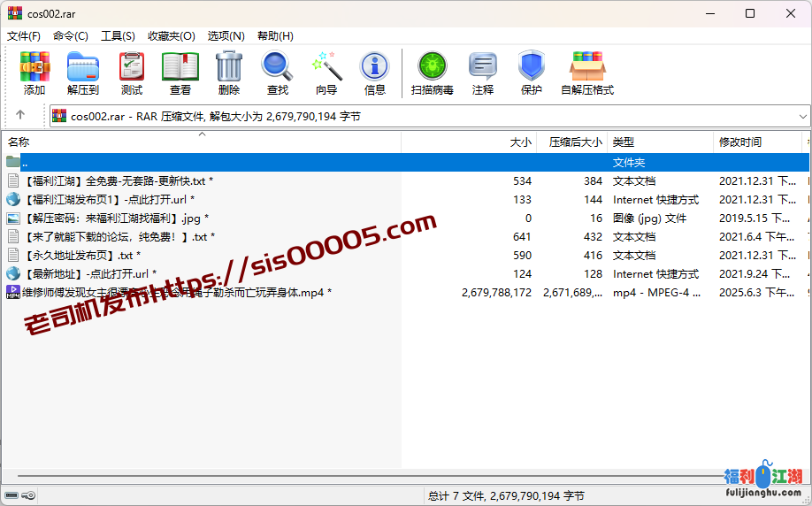Click the 自解压格式 (SFX) toolbar icon
Image resolution: width=812 pixels, height=506 pixels.
pyautogui.click(x=587, y=66)
